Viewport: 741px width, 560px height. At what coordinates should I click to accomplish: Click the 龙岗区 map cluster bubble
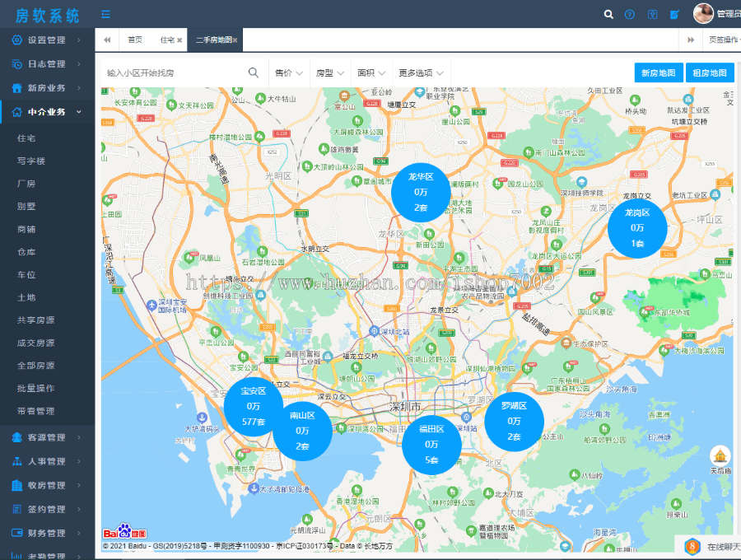click(637, 228)
